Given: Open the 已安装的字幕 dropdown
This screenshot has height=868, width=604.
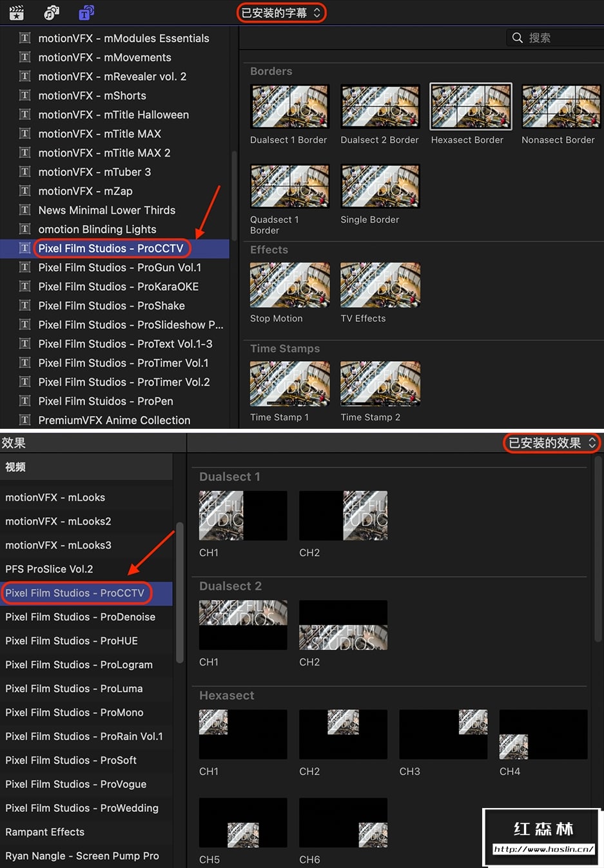Looking at the screenshot, I should pos(281,12).
